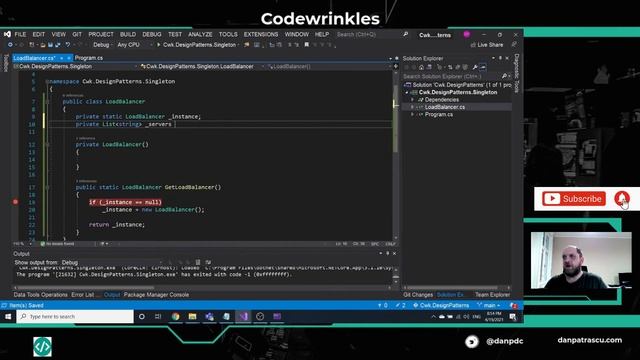Click the Home icon in Solution Explorer
Screen dimensions: 640x360
click(421, 67)
